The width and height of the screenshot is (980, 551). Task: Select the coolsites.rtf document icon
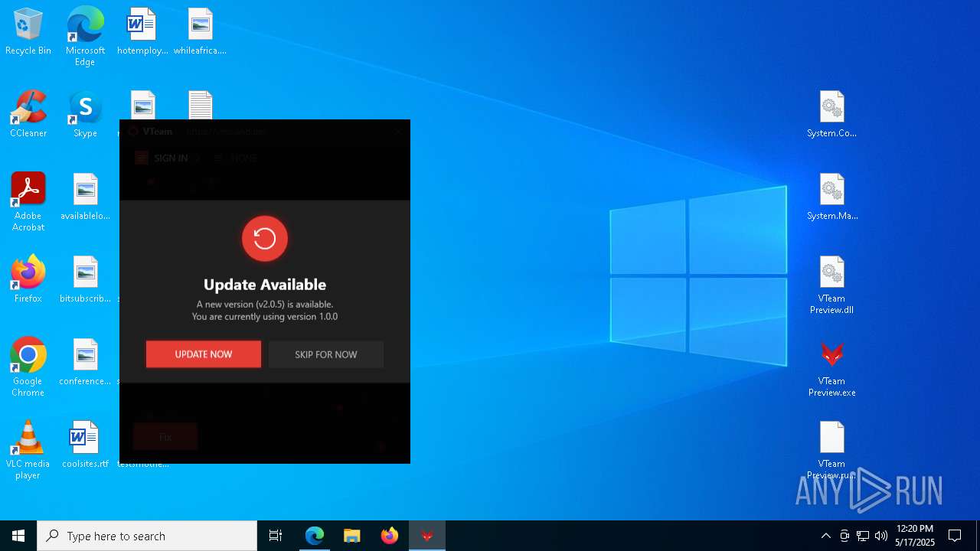pos(85,445)
